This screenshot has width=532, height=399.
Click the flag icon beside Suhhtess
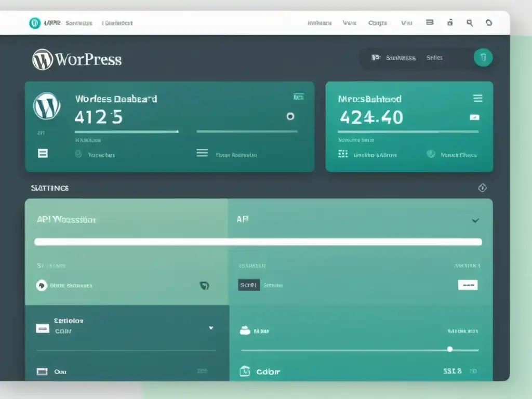(376, 57)
